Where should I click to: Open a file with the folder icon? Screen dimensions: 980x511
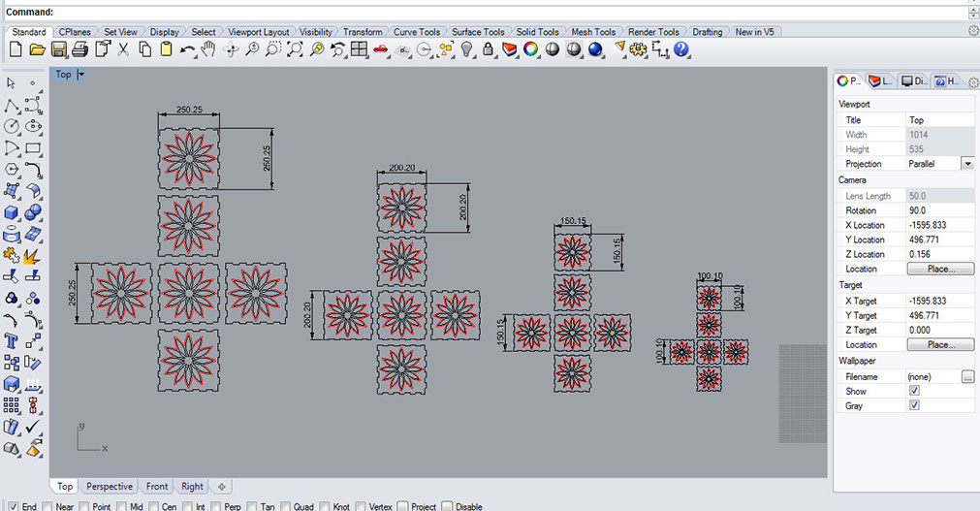click(x=37, y=49)
